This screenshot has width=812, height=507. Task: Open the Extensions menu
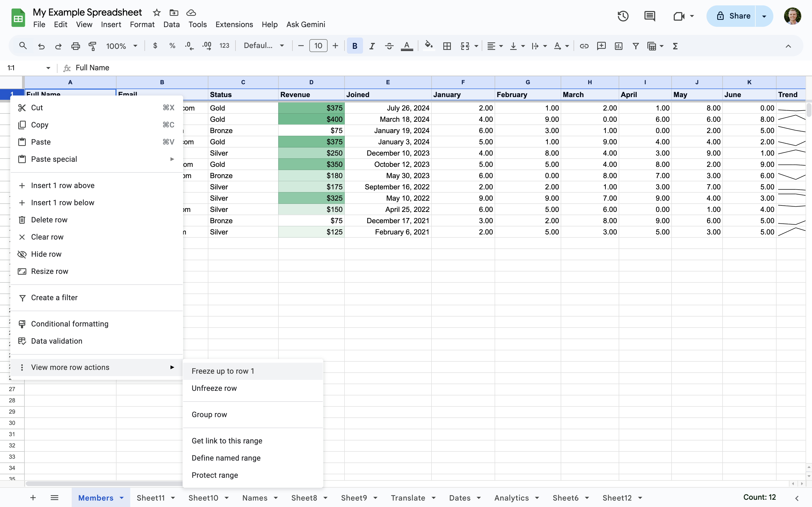[x=234, y=24]
